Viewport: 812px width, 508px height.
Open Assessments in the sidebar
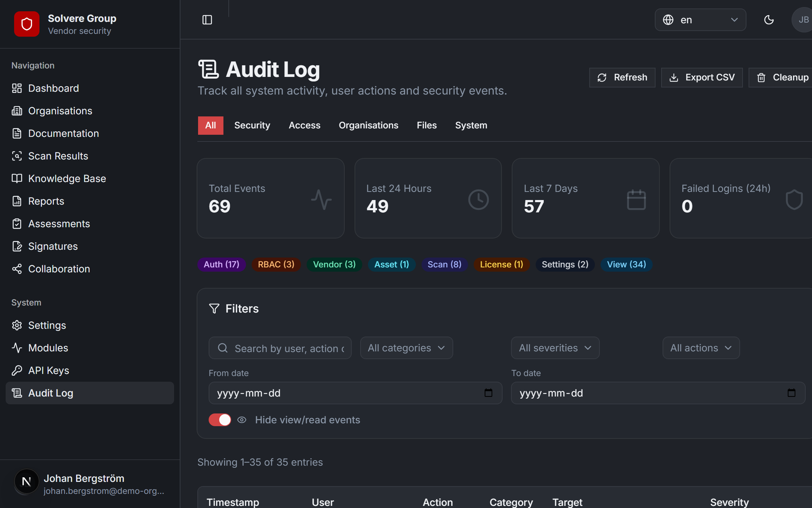pos(90,224)
